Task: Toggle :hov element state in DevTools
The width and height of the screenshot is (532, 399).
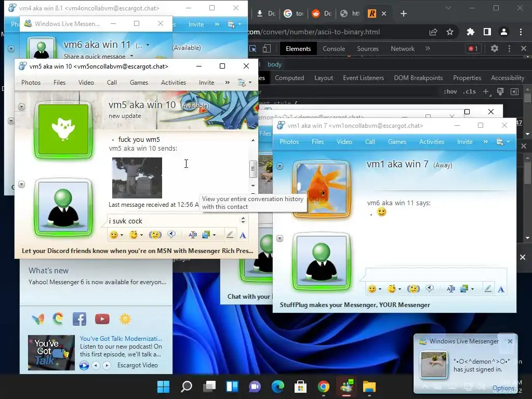Action: coord(450,91)
